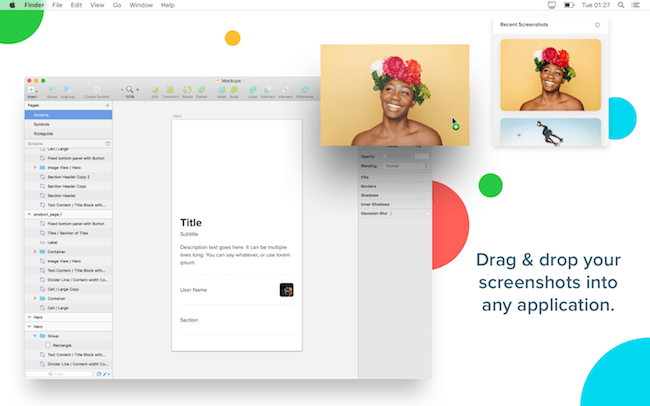This screenshot has height=406, width=650.
Task: Open the Blending mode dropdown
Action: pos(406,166)
